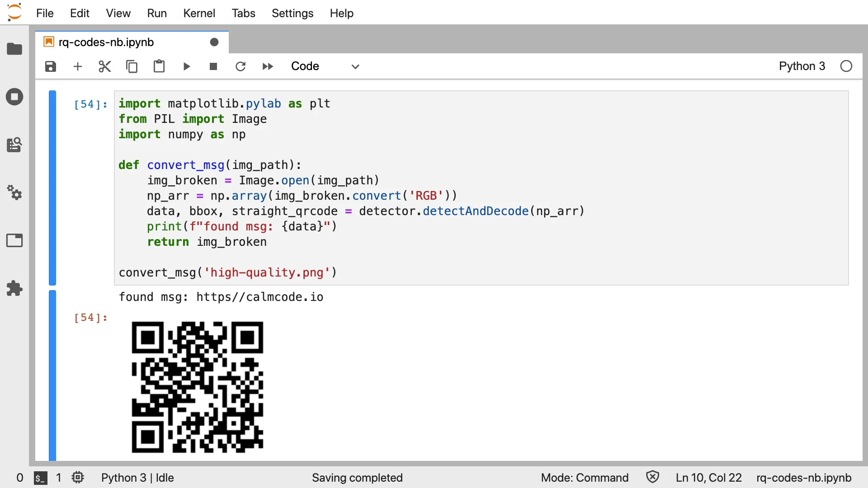Open the Kernel menu

click(199, 13)
